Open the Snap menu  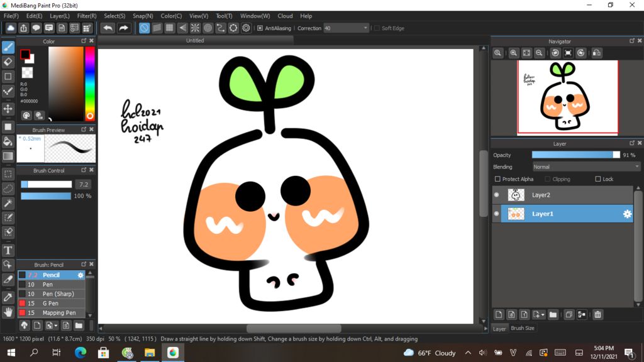[143, 16]
